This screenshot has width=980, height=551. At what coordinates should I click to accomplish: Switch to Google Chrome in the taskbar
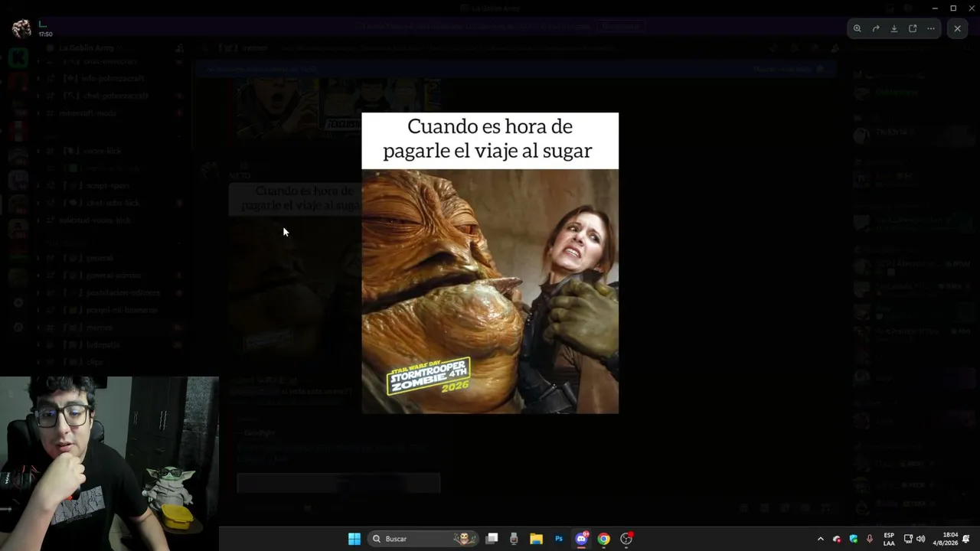tap(604, 539)
